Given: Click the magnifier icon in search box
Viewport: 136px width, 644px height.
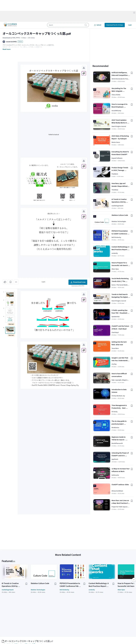Looking at the screenshot, I should tap(86, 25).
